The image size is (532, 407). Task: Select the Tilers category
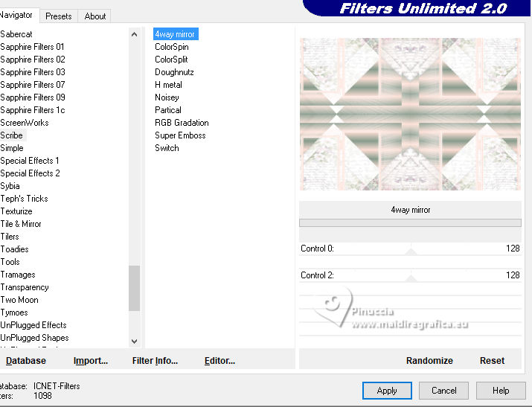(x=10, y=237)
